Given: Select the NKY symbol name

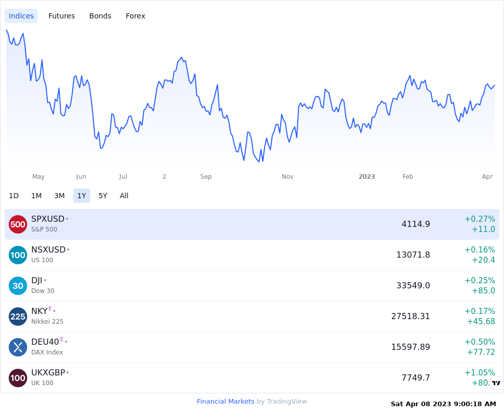Looking at the screenshot, I should [x=39, y=311].
